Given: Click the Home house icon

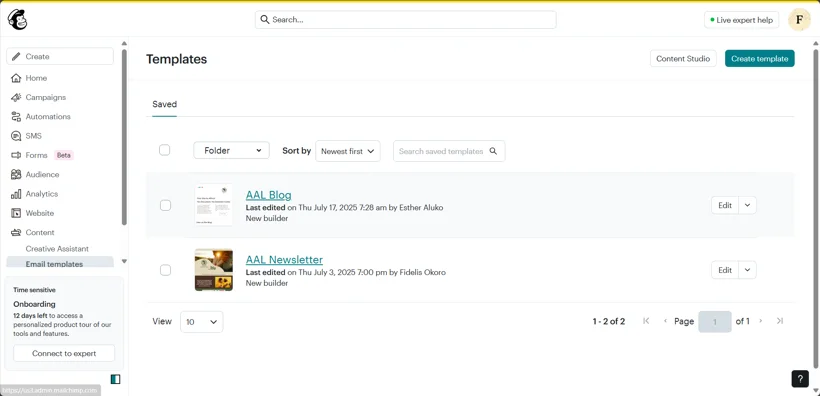Looking at the screenshot, I should point(16,78).
